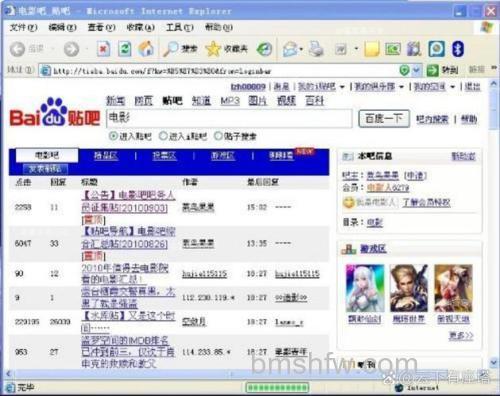Click the blue messenger chat toolbar icon
The height and width of the screenshot is (396, 500).
[437, 49]
